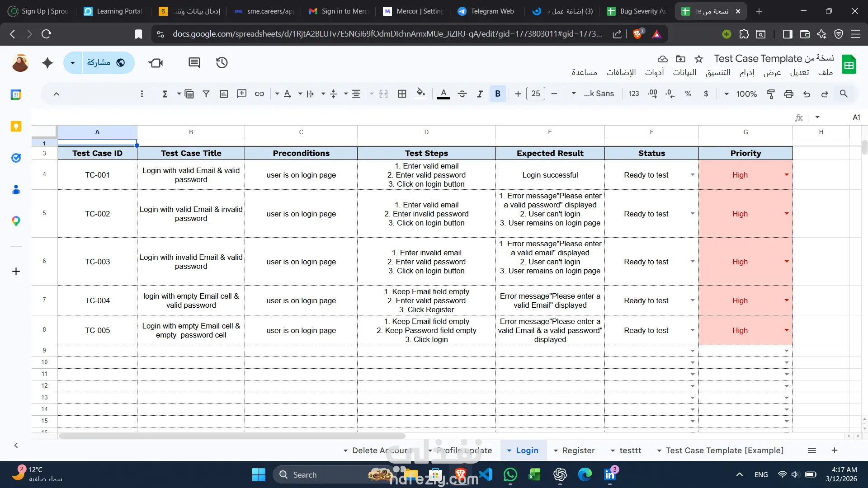Click the font size 25 field
This screenshot has height=488, width=868.
pos(536,94)
